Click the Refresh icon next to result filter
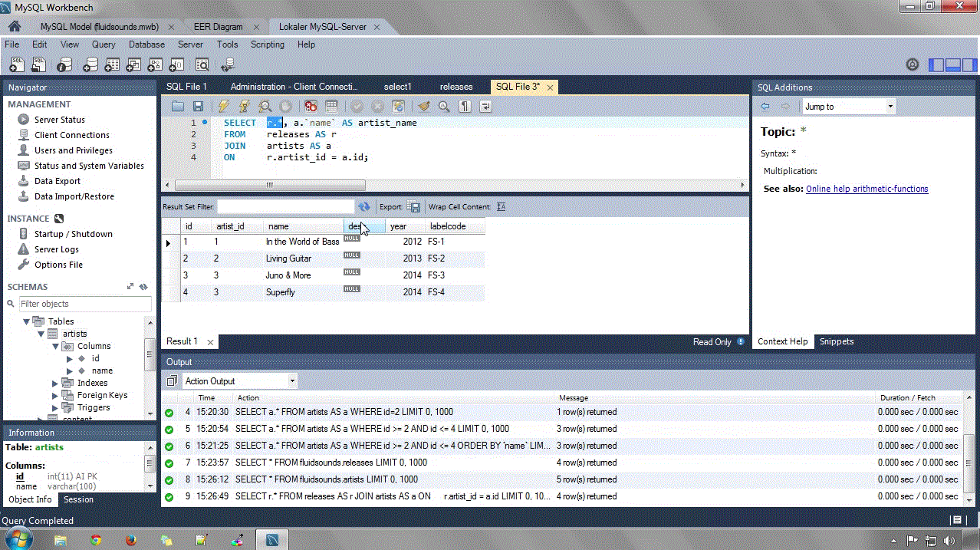 pos(364,207)
